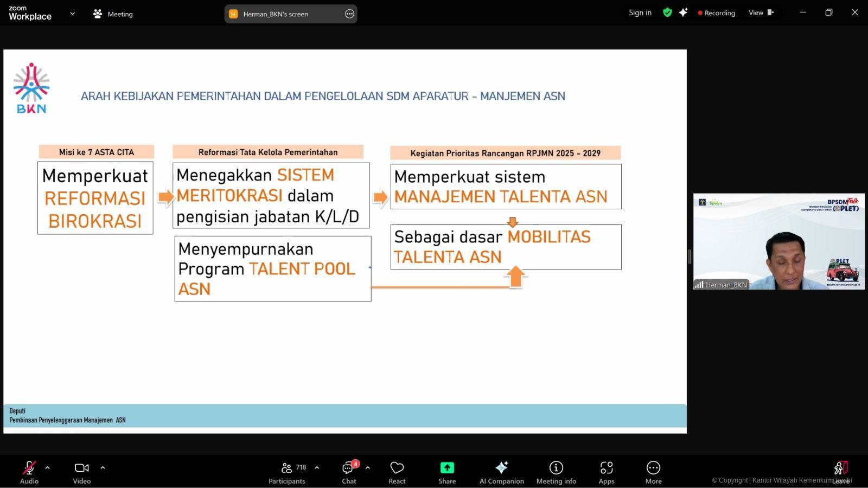This screenshot has width=868, height=488.
Task: Toggle the Video camera button
Action: coord(82,472)
